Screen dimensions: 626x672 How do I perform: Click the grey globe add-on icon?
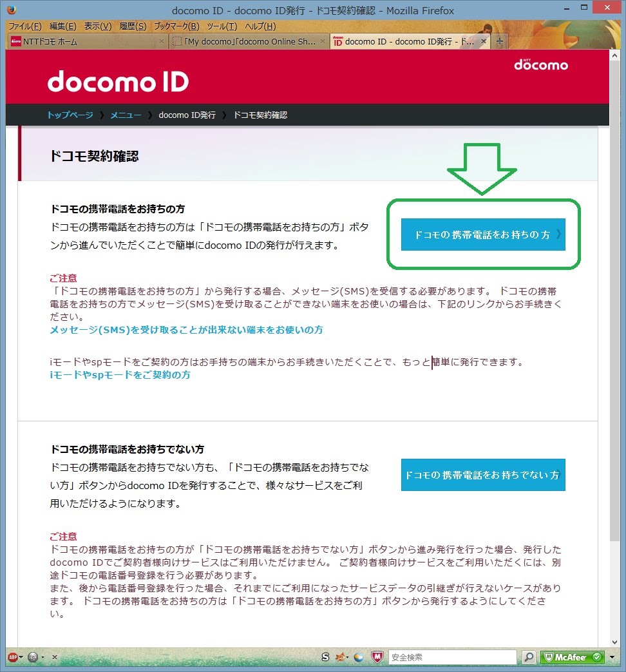click(x=33, y=657)
